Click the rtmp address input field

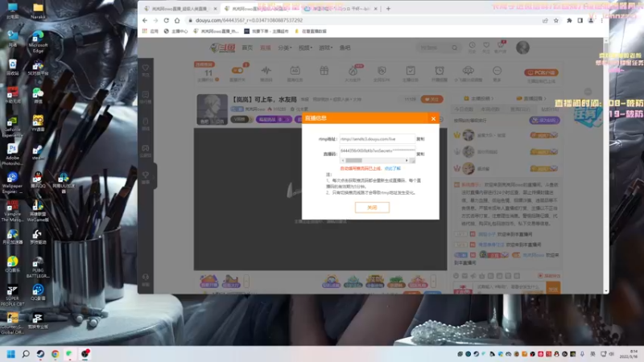(x=377, y=139)
